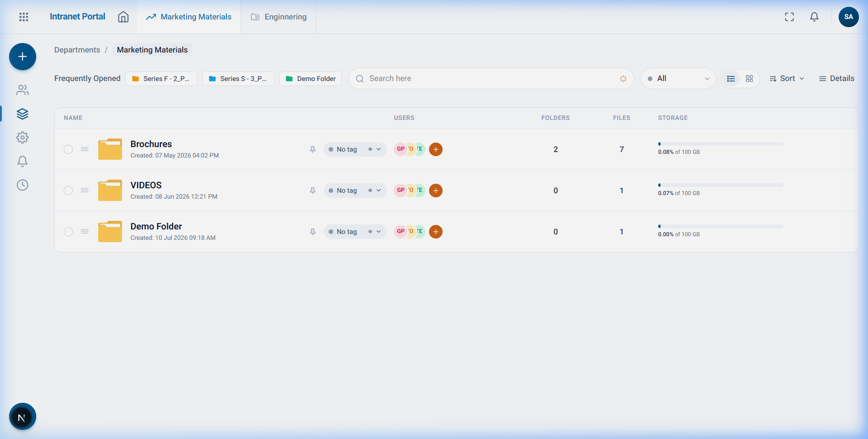This screenshot has width=868, height=439.
Task: Click the USERS column header
Action: pyautogui.click(x=404, y=118)
